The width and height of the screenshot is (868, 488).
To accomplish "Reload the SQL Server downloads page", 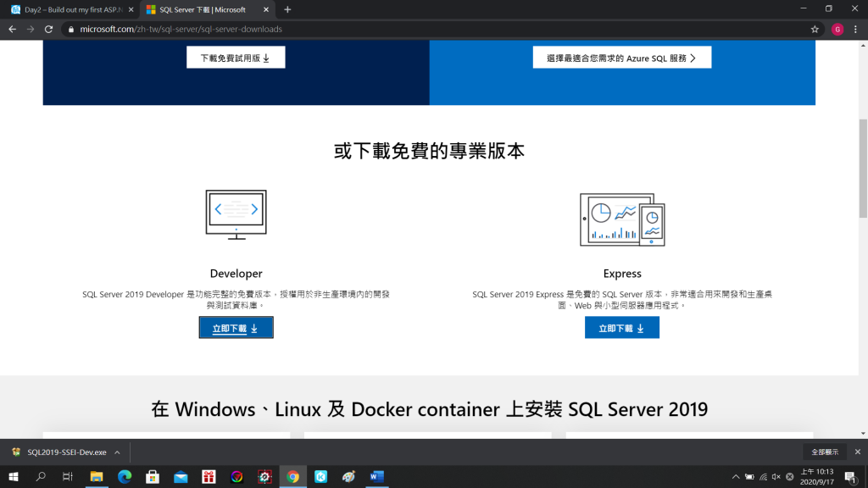I will [x=48, y=30].
